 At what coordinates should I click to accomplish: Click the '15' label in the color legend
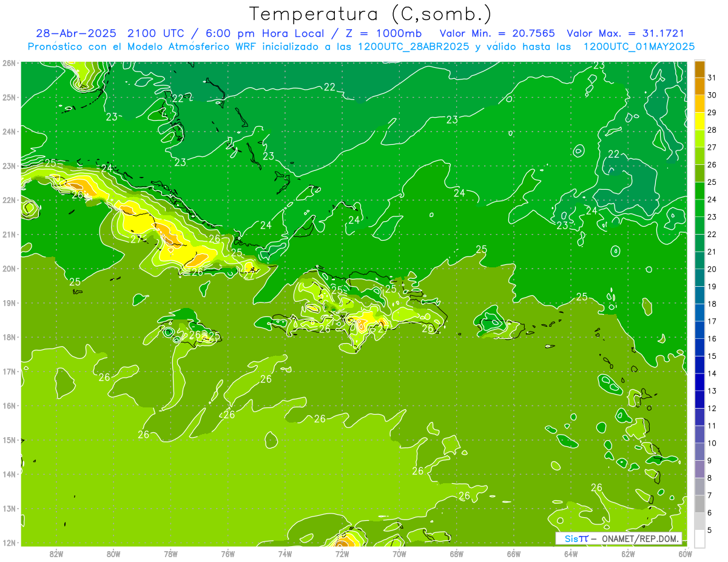(712, 356)
